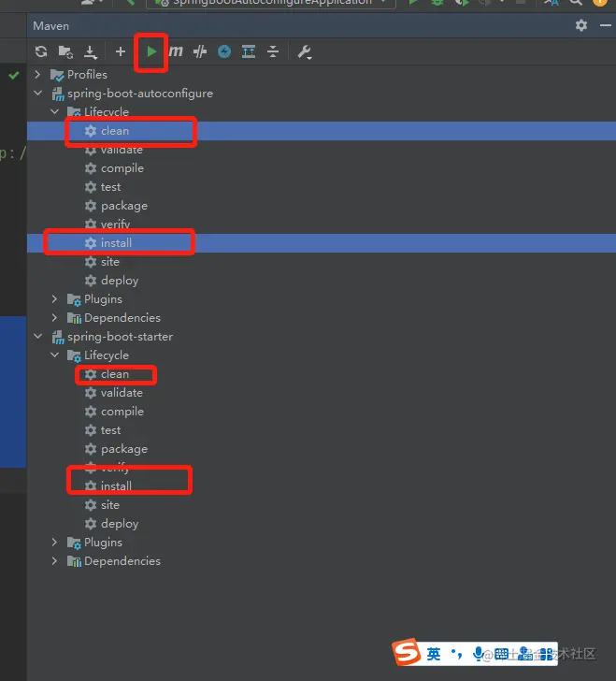Open Maven panel gear options
Screen dimensions: 616x681
pyautogui.click(x=581, y=25)
